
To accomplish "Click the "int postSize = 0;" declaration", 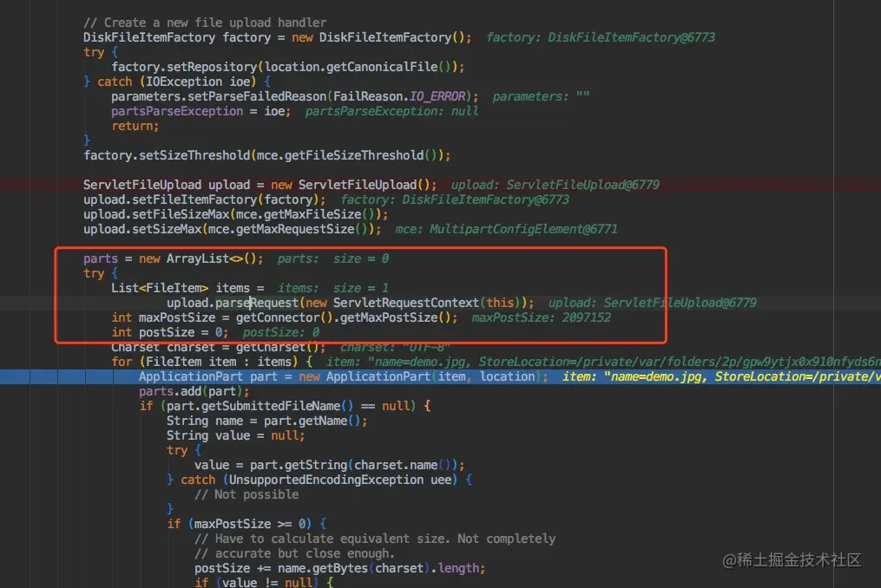I will (x=169, y=332).
